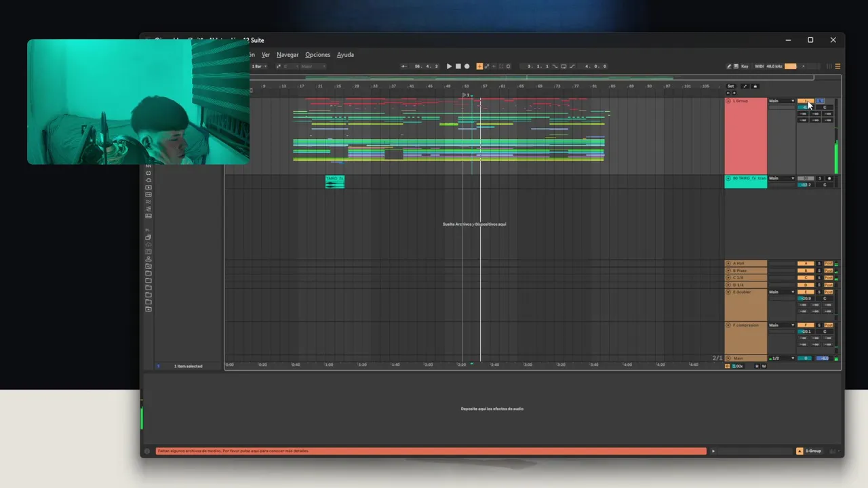Viewport: 868px width, 488px height.
Task: Click the loop length field 4. 0. 0
Action: click(596, 66)
